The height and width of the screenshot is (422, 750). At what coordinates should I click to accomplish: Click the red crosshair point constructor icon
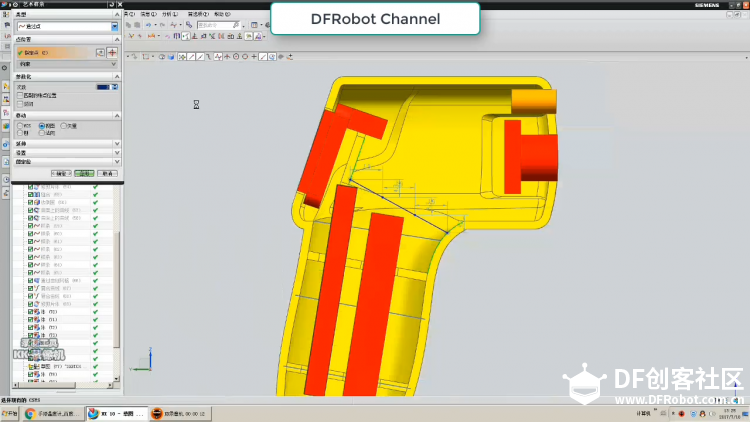pos(112,52)
